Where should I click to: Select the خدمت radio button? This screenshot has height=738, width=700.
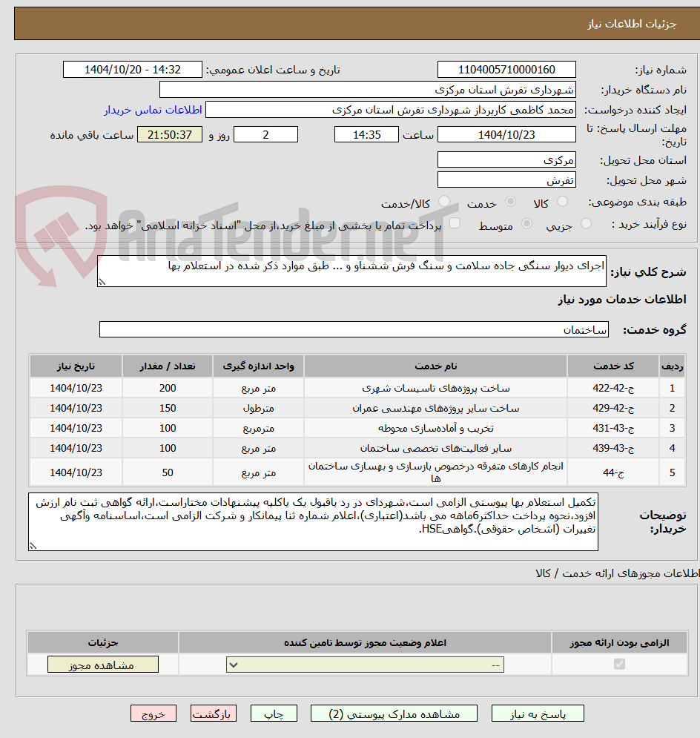coord(510,202)
